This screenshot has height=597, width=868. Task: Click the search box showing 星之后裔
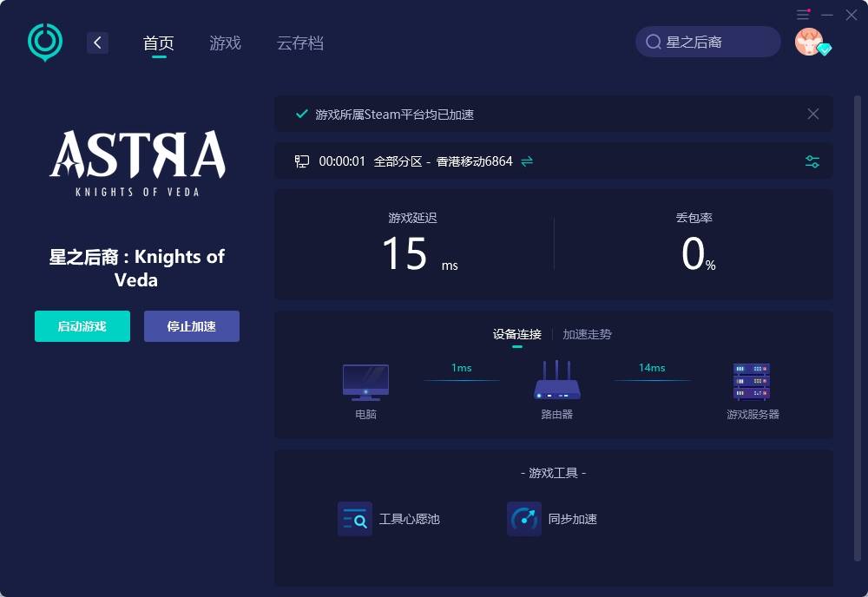click(x=708, y=42)
